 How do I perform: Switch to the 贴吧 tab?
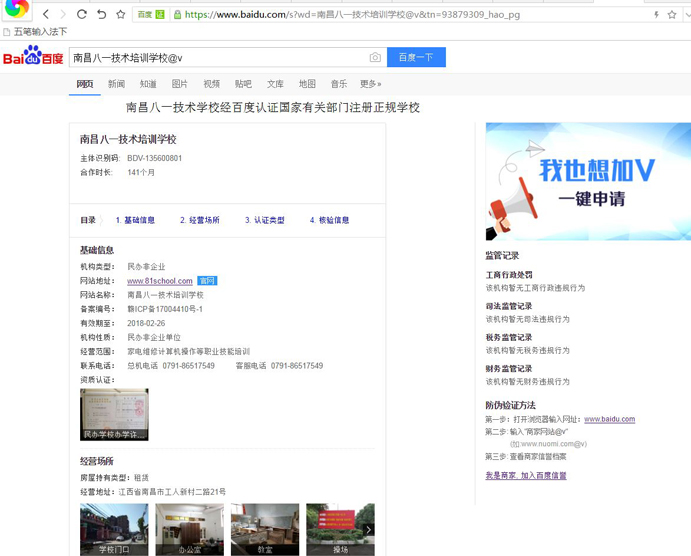point(243,84)
